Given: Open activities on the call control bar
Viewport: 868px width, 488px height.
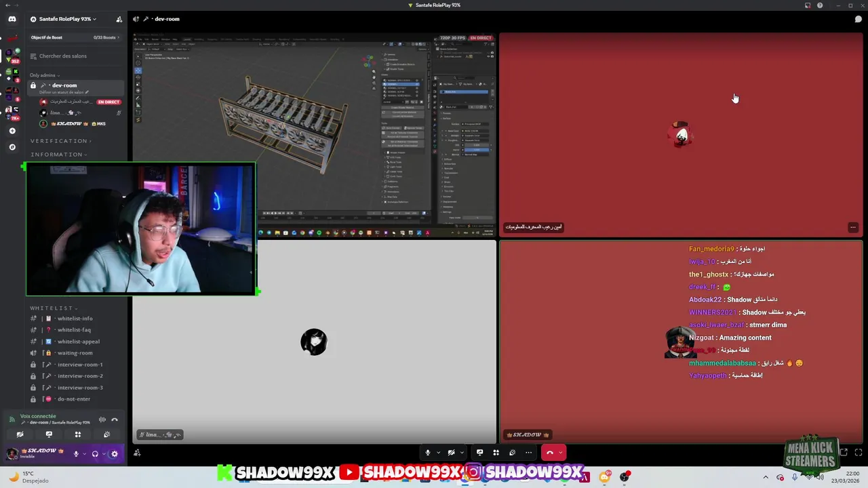Looking at the screenshot, I should pyautogui.click(x=496, y=452).
